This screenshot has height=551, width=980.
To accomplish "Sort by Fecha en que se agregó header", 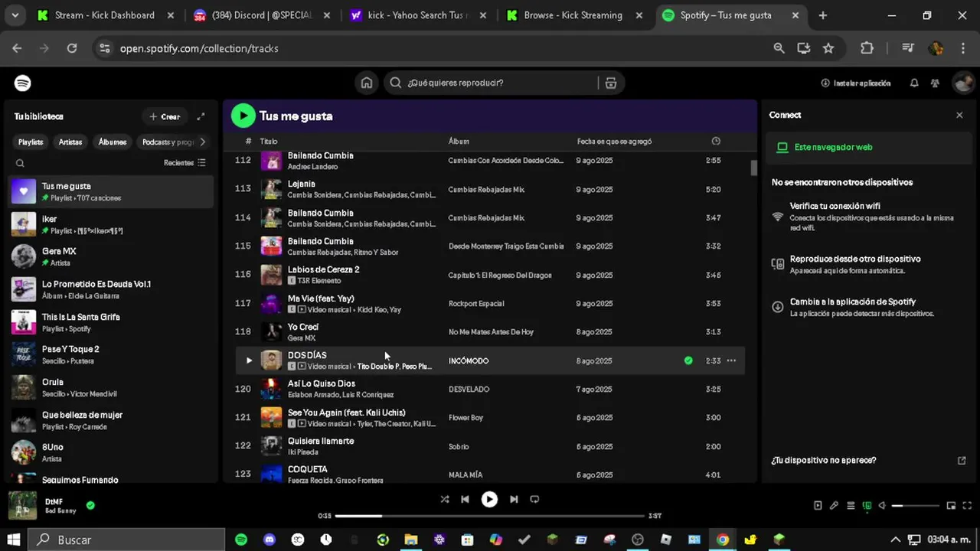I will coord(615,141).
